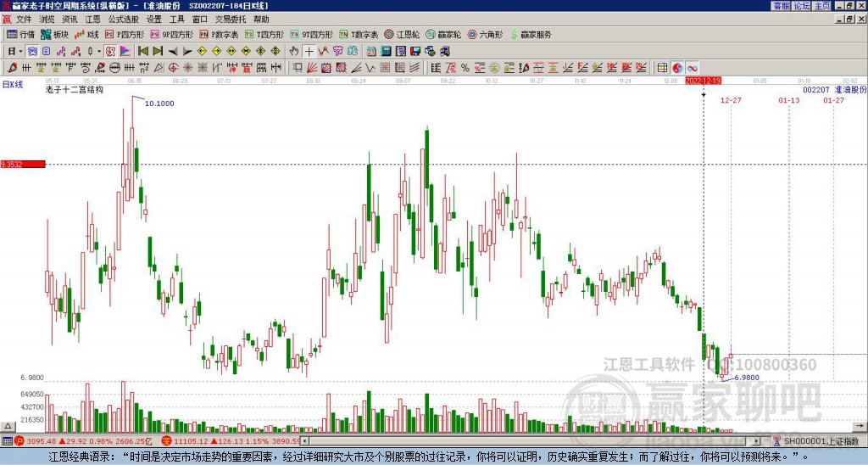868x465 pixels.
Task: Open the 帮助 menu
Action: [x=261, y=20]
